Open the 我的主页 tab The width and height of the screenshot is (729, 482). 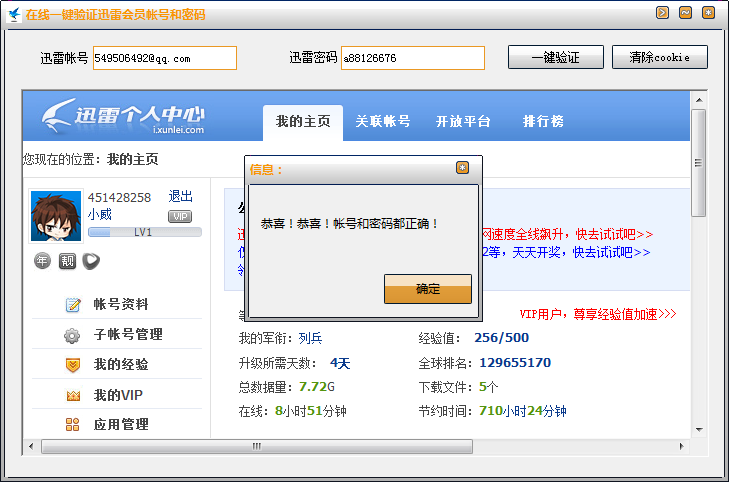pyautogui.click(x=303, y=122)
